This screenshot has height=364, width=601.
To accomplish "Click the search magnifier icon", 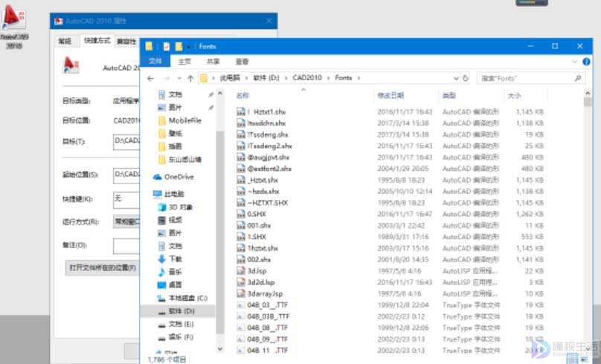I will pos(578,78).
